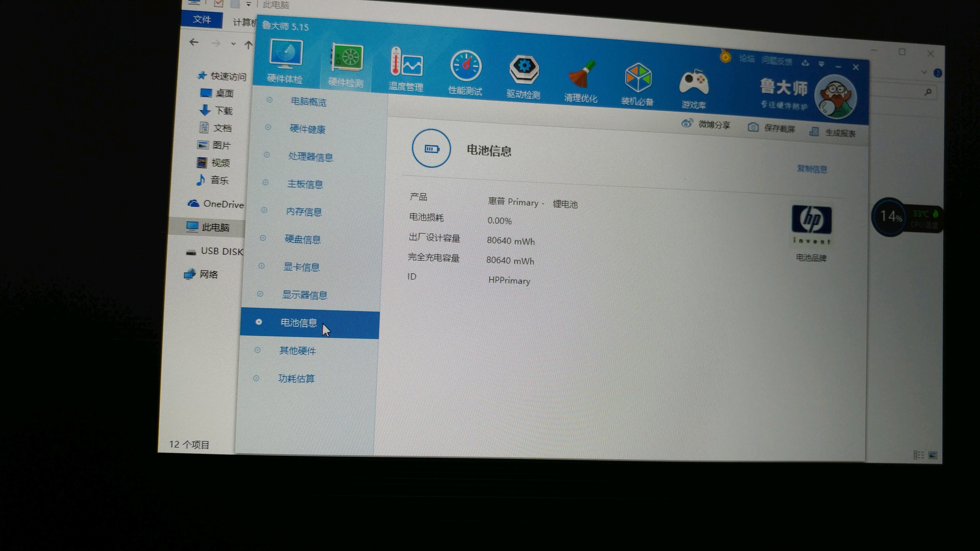This screenshot has height=551, width=980.
Task: Open USB DISK in Explorer navigation
Action: coord(214,251)
